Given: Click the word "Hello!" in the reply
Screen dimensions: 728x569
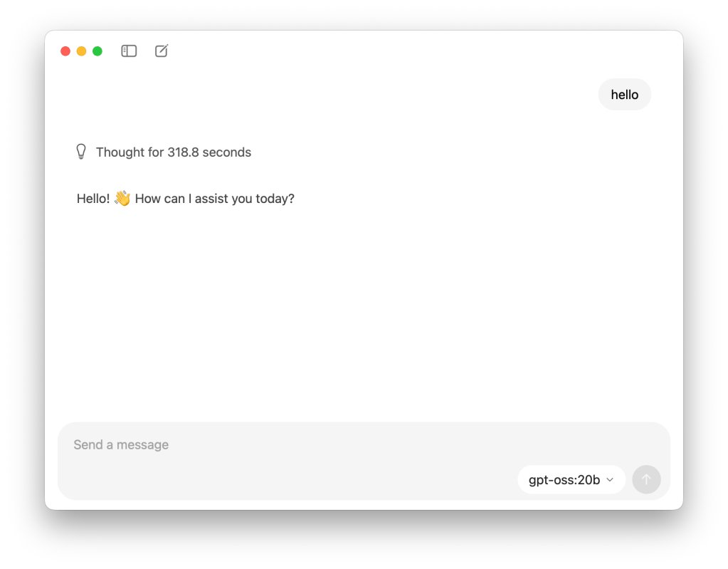Looking at the screenshot, I should coord(93,199).
